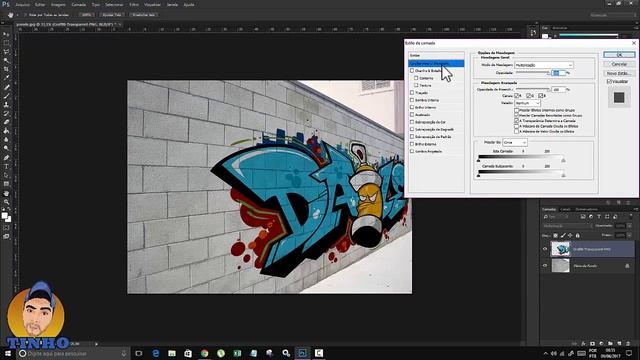Click the Novo Estilo button

pyautogui.click(x=619, y=73)
